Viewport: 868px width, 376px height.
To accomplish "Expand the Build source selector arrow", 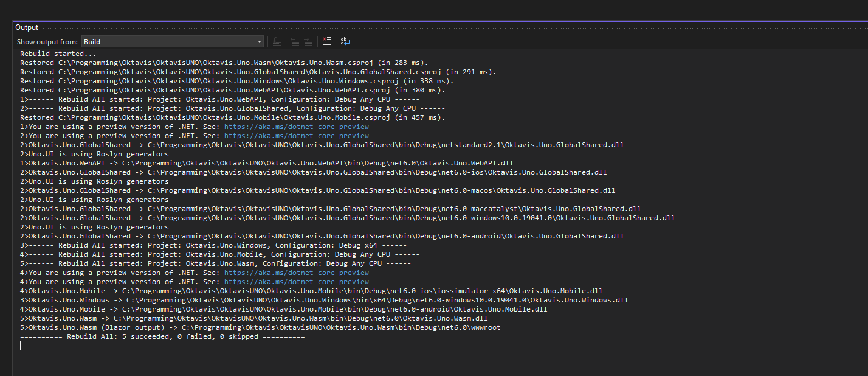I will coord(259,41).
